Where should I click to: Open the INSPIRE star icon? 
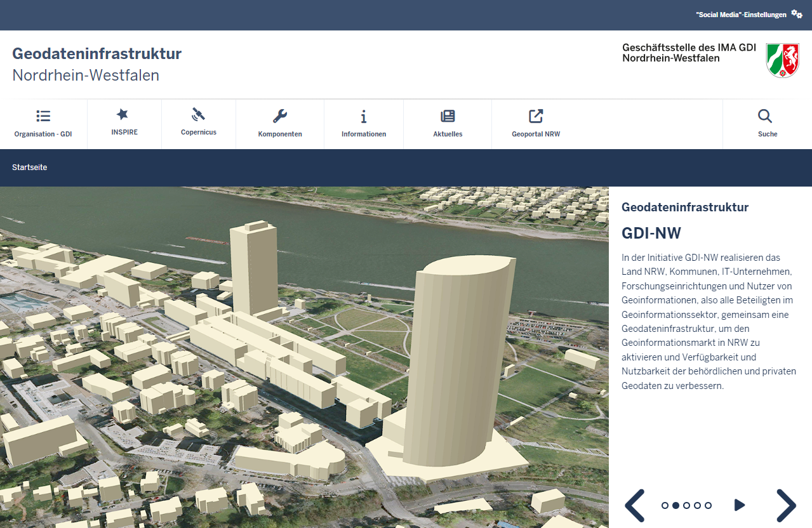(123, 114)
